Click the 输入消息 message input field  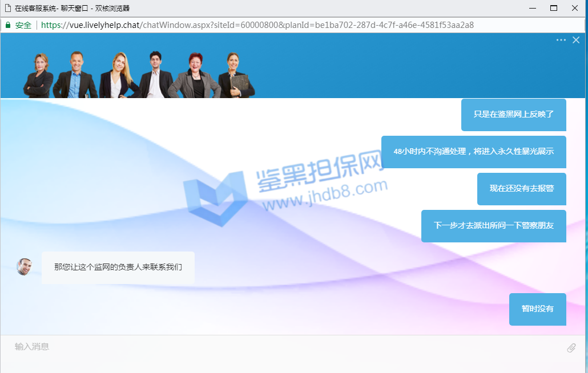pyautogui.click(x=285, y=347)
